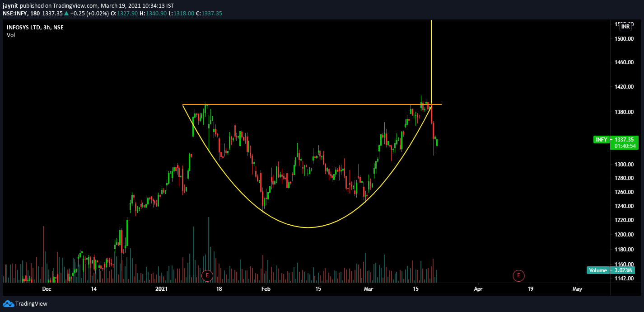Click the upcoming earnings E marker in April
644x312 pixels.
tap(518, 275)
